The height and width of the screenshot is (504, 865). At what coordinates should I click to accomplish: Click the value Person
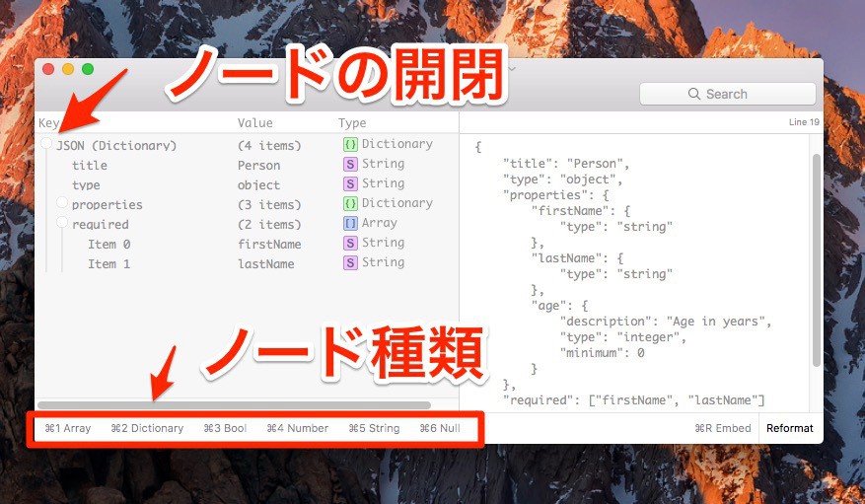258,166
